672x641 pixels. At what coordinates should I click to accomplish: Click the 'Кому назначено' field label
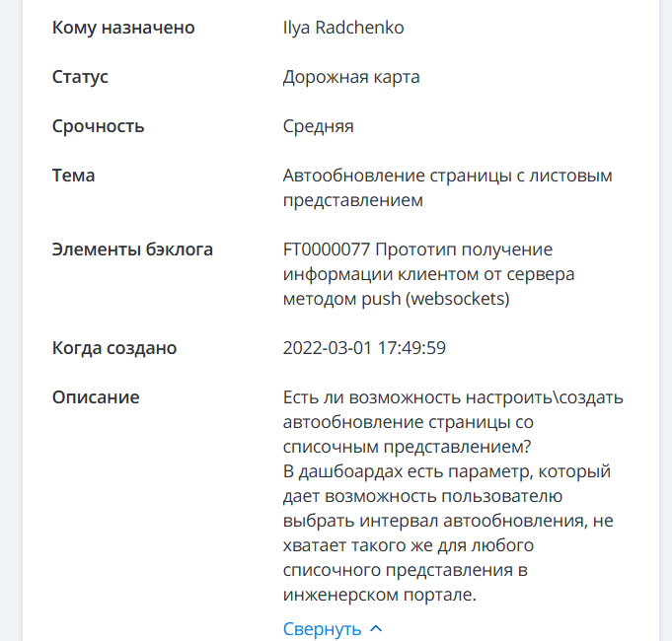123,28
